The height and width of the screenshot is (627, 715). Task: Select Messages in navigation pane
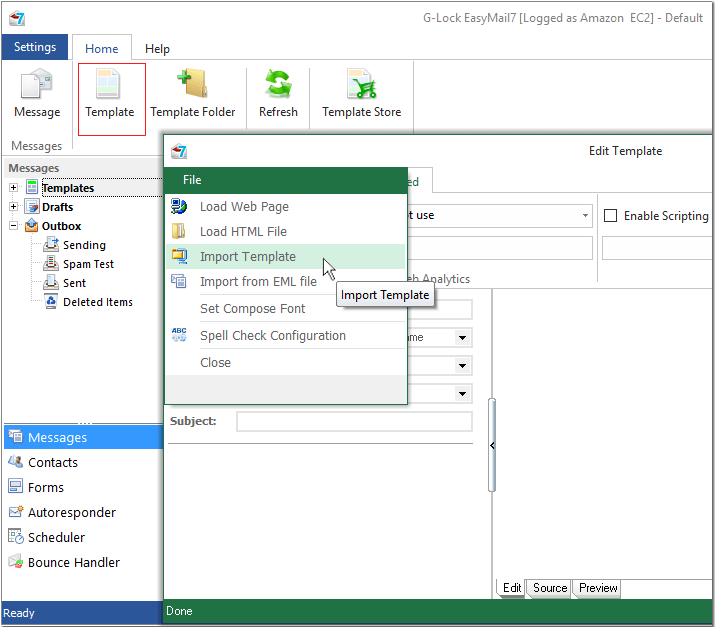click(x=83, y=437)
